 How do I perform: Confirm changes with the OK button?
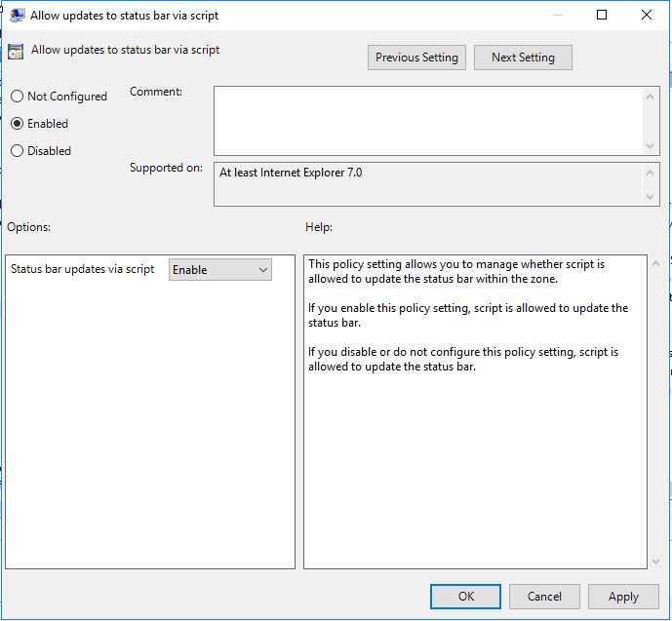pyautogui.click(x=466, y=597)
